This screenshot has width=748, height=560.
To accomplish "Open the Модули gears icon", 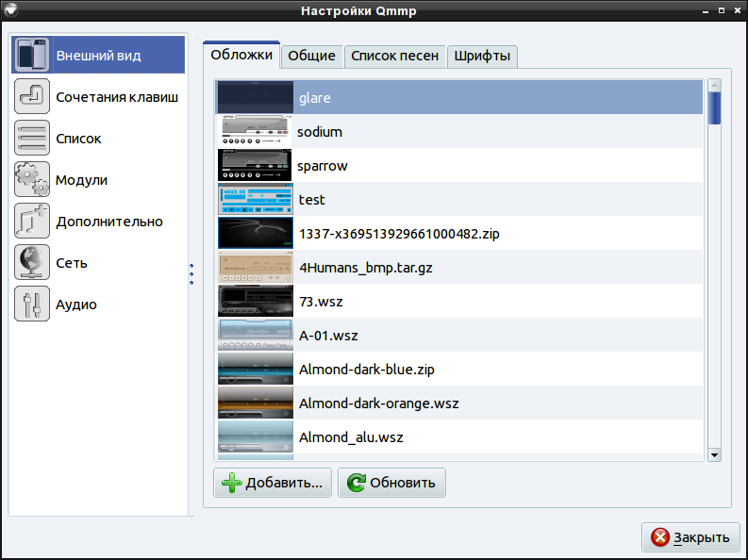I will click(x=32, y=179).
